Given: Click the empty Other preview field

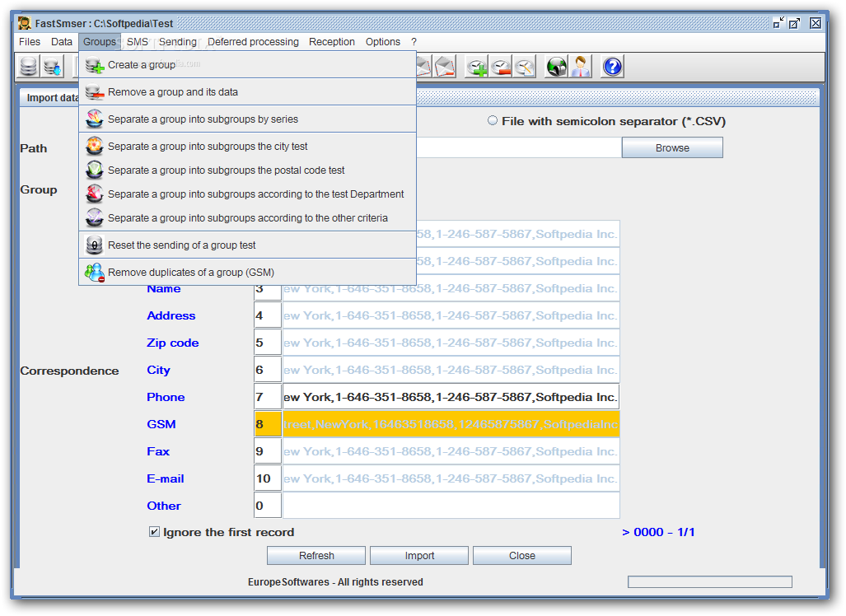Looking at the screenshot, I should [x=451, y=506].
